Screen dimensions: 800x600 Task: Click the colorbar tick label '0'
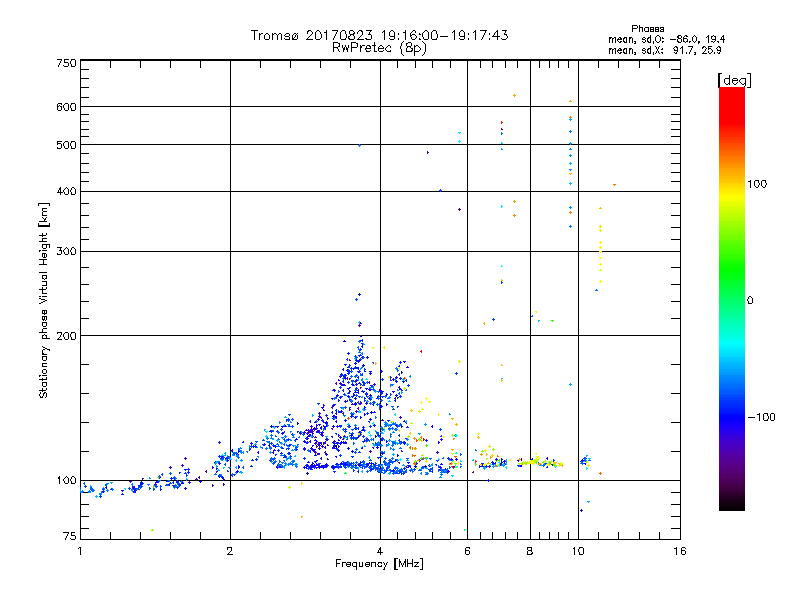click(749, 300)
